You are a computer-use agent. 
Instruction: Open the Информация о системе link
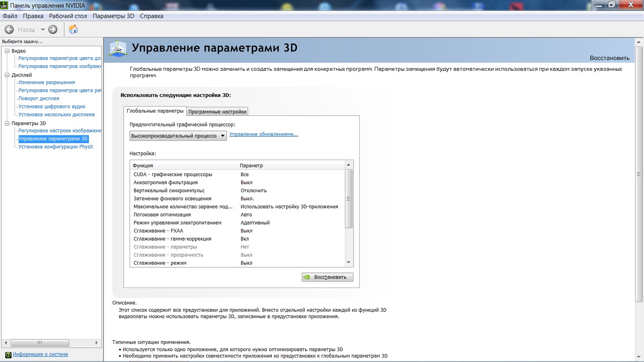(x=40, y=354)
